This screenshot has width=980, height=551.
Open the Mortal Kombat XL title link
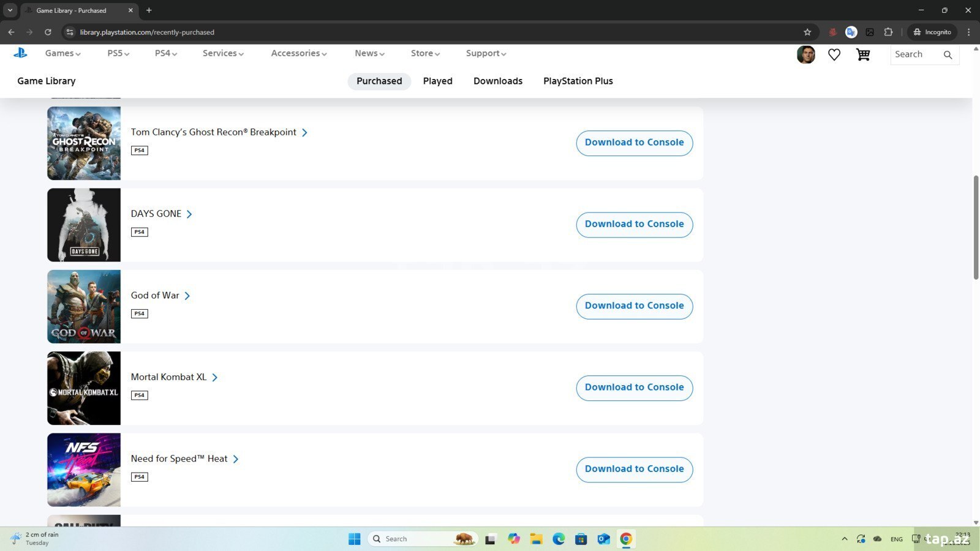pos(174,377)
